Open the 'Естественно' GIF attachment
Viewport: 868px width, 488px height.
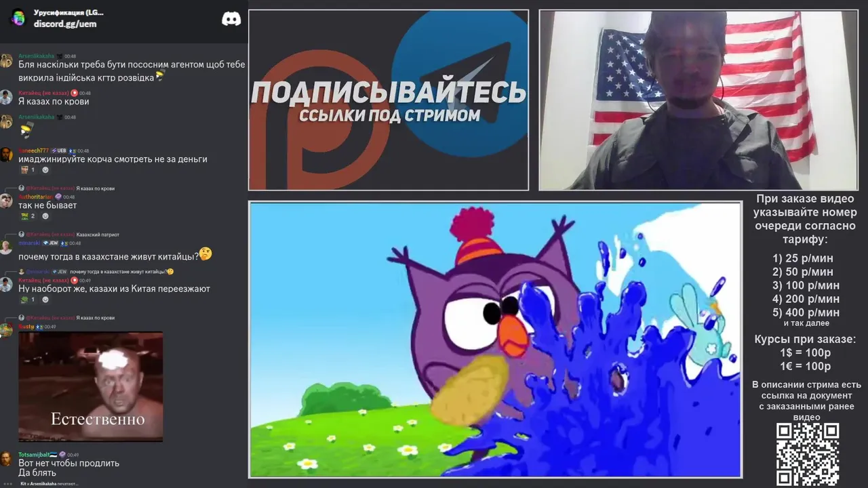tap(91, 386)
